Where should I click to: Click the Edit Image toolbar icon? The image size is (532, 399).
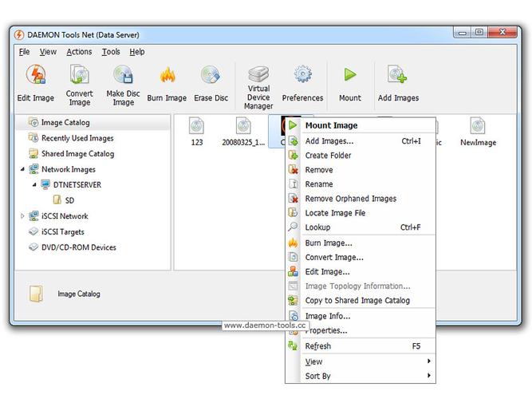36,77
